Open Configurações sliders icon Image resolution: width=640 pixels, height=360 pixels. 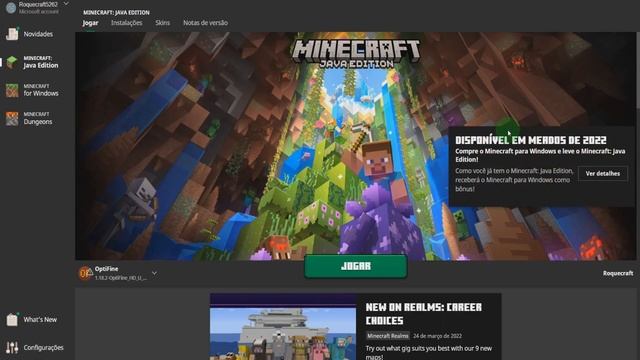[x=12, y=347]
